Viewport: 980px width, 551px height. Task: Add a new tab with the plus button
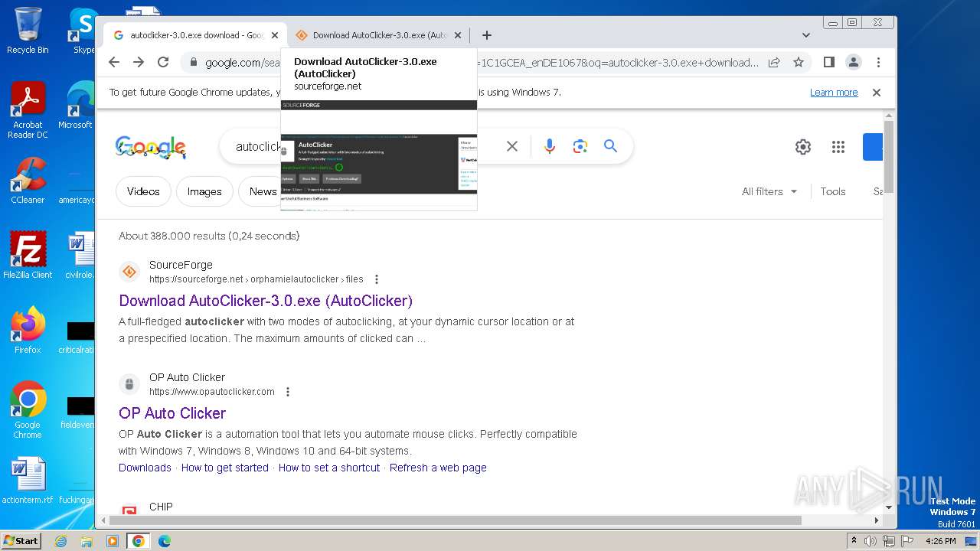[487, 35]
